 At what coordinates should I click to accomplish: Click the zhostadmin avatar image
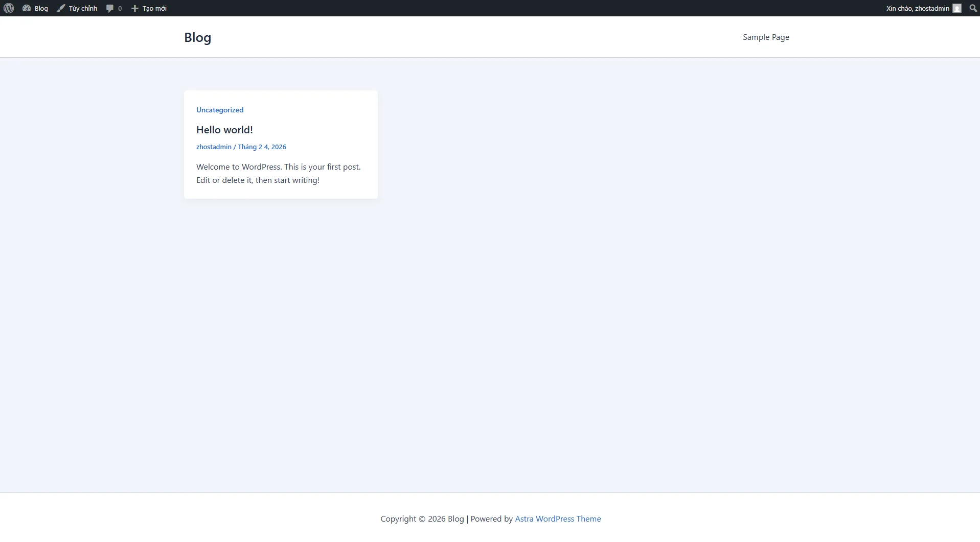tap(957, 8)
